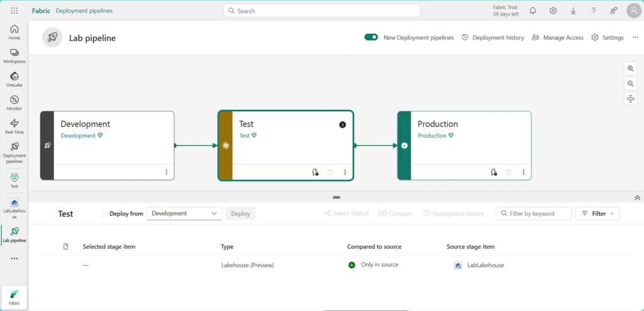Screen dimensions: 644x311
Task: Open Monitor in the left navigation
Action: coord(14,103)
